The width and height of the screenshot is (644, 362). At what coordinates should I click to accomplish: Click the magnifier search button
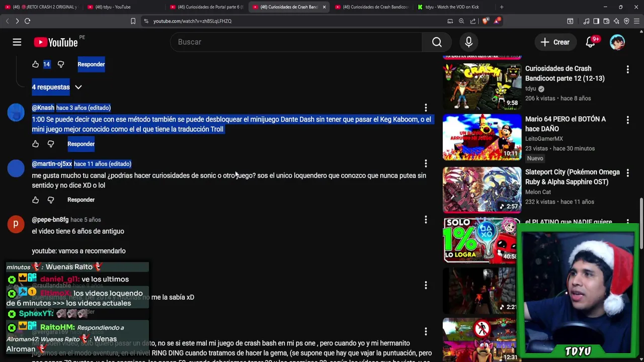[437, 42]
